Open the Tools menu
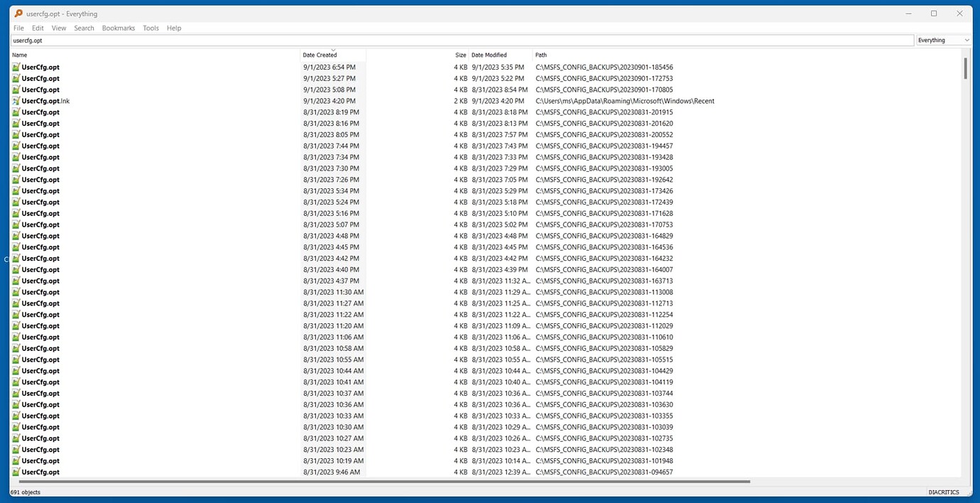Viewport: 980px width, 503px height. [150, 28]
